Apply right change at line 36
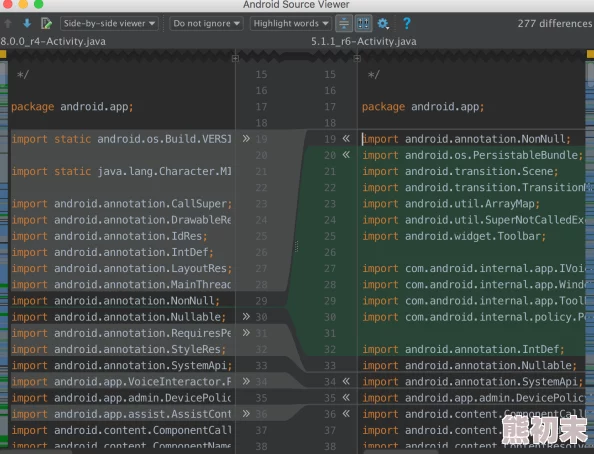This screenshot has width=594, height=454. pyautogui.click(x=346, y=413)
